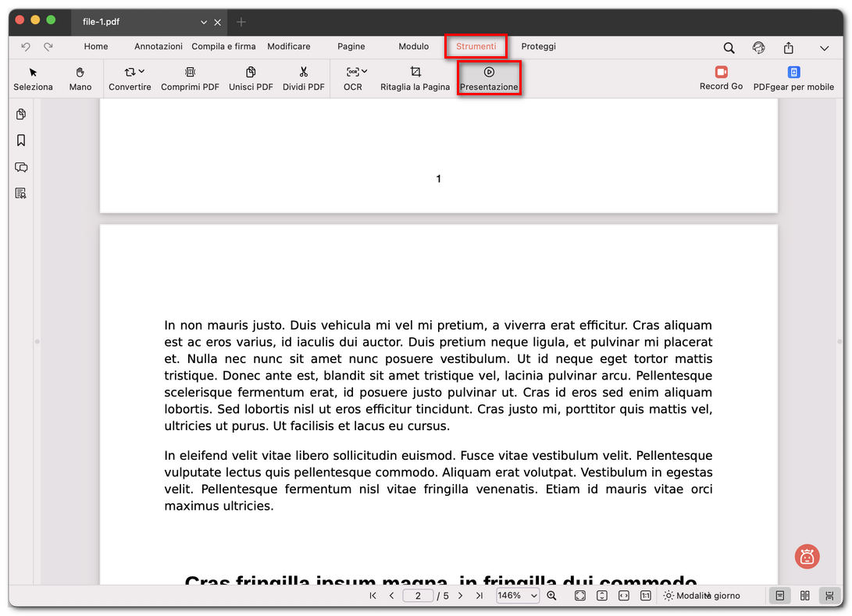Switch to the Proteggi ribbon tab
Screen dimensions: 852x616
(x=538, y=46)
